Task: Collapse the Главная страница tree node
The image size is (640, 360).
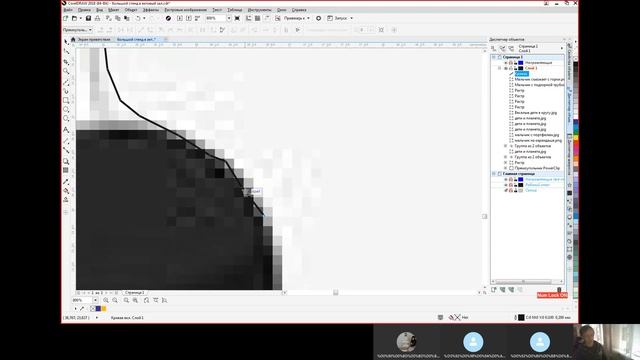Action: click(493, 174)
